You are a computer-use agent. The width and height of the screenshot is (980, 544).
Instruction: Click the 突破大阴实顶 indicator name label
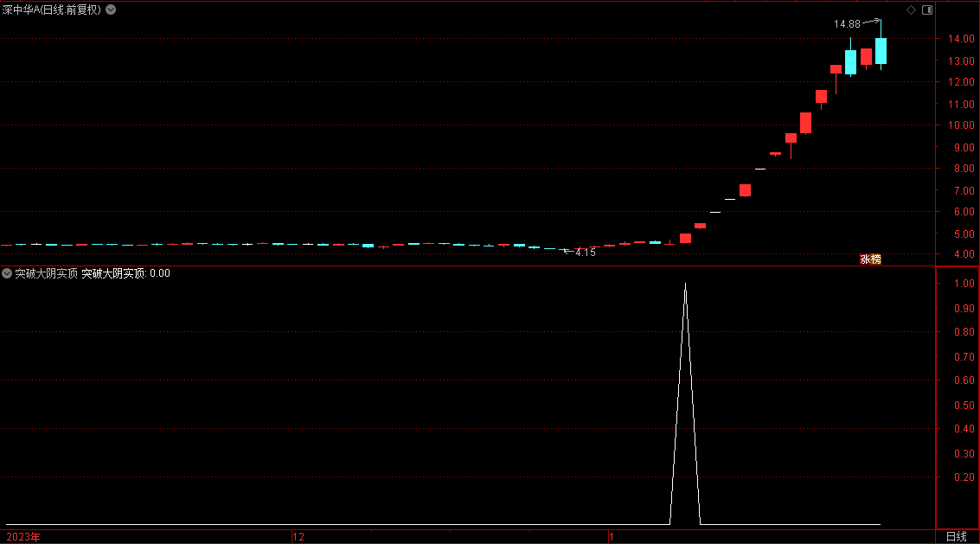tap(46, 273)
